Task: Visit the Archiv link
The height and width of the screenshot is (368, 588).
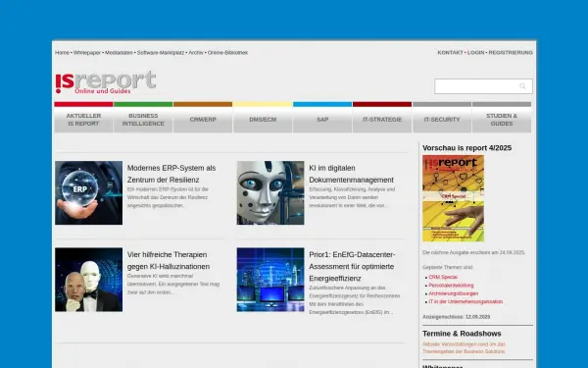Action: pyautogui.click(x=196, y=53)
